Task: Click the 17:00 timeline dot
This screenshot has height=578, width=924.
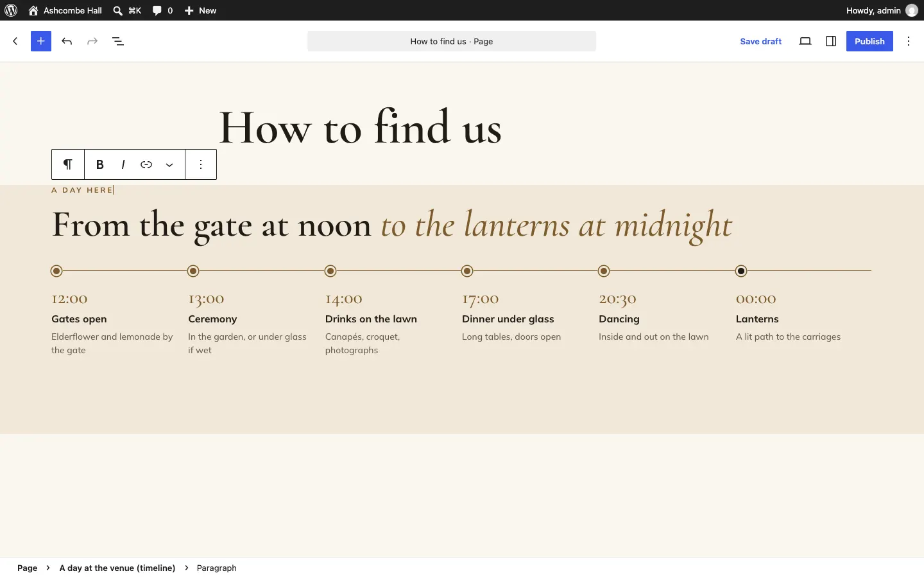Action: [x=467, y=271]
